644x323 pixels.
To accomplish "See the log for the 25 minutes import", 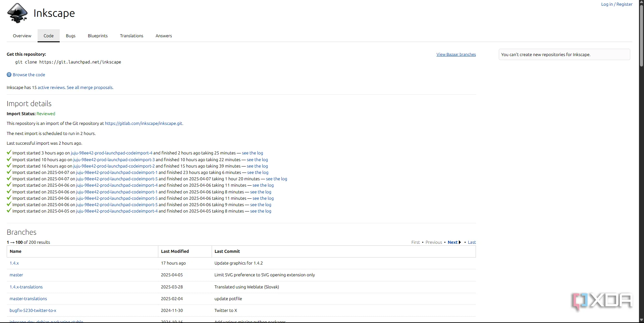I will [x=252, y=153].
